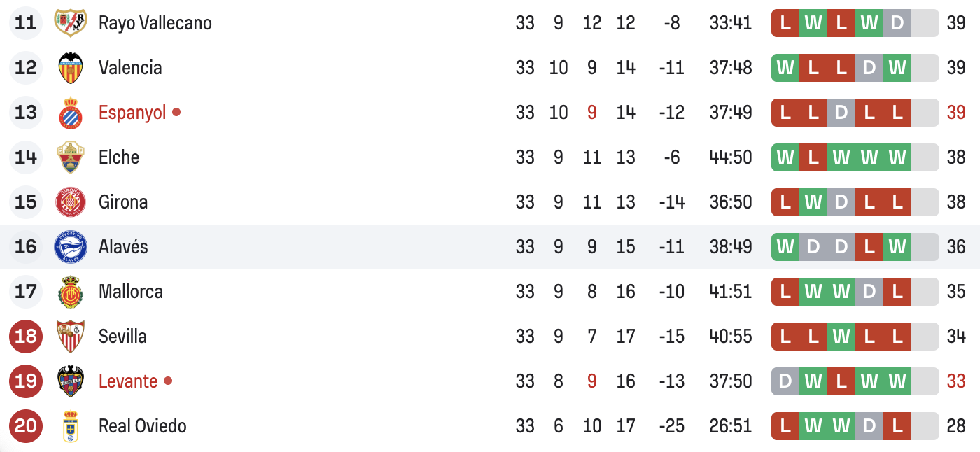The image size is (980, 452).
Task: Click the Real Oviedo club crest
Action: tap(71, 426)
